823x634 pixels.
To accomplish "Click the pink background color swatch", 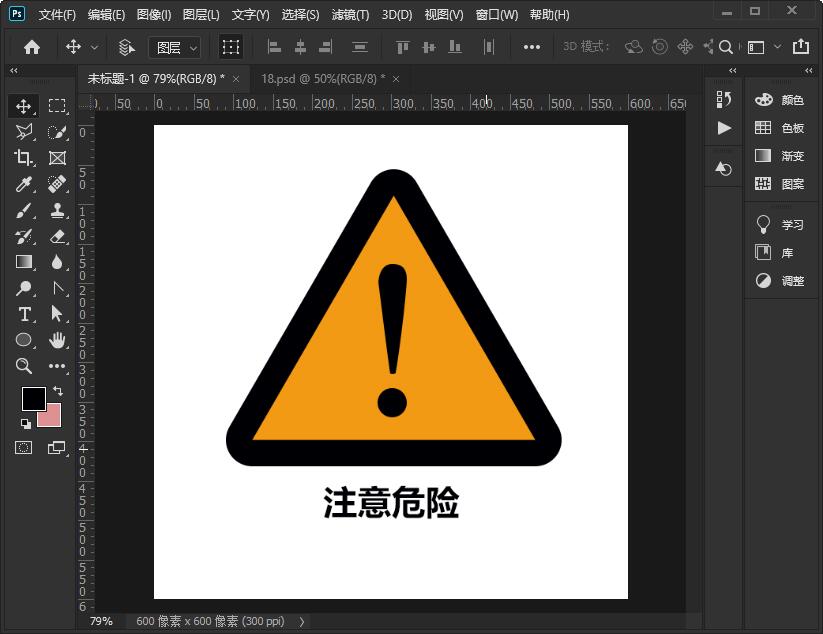I will click(x=53, y=417).
